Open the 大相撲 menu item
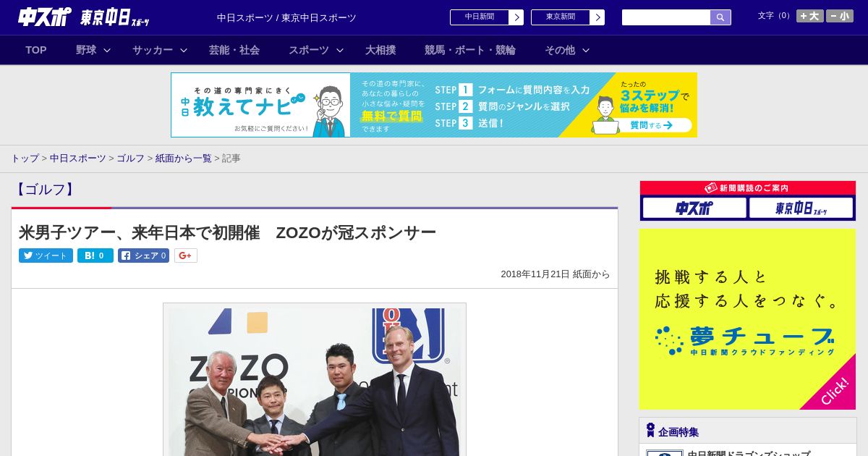Screen dimensions: 868x456 coord(380,50)
